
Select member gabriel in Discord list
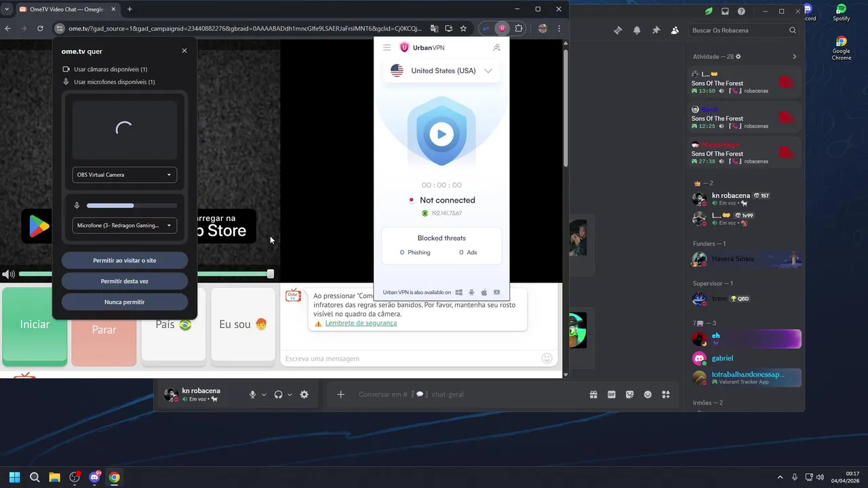[x=746, y=358]
